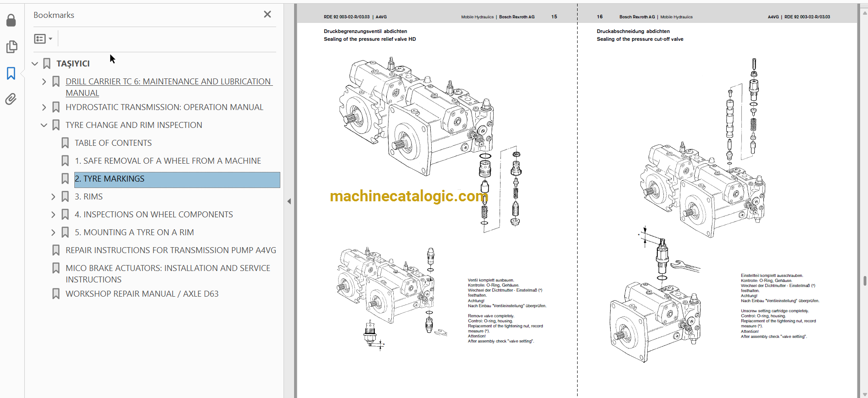The height and width of the screenshot is (398, 868).
Task: Open 4. INSPECTIONS ON WHEEL COMPONENTS bookmark
Action: [154, 215]
